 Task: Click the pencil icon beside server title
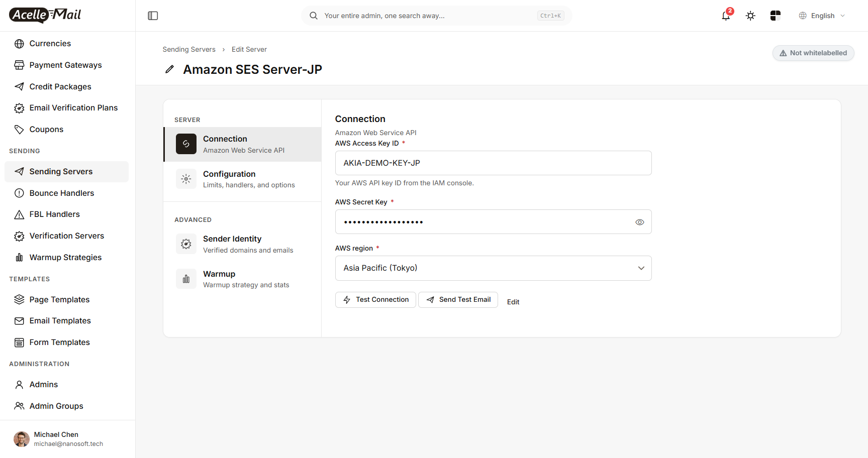(x=170, y=69)
